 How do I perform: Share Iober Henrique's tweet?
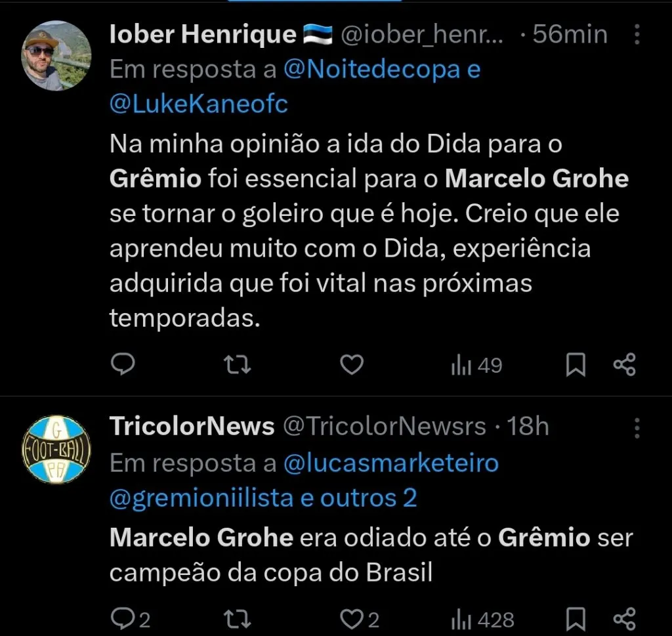click(623, 365)
